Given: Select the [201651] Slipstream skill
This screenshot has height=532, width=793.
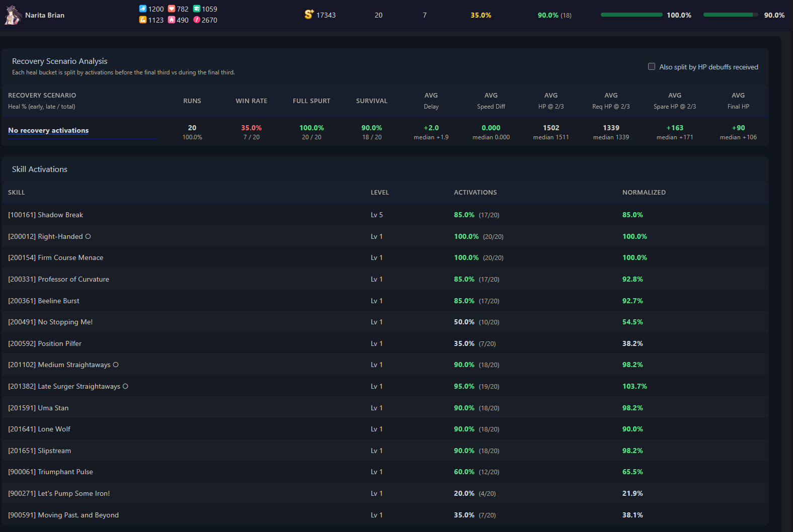Looking at the screenshot, I should coord(385,451).
